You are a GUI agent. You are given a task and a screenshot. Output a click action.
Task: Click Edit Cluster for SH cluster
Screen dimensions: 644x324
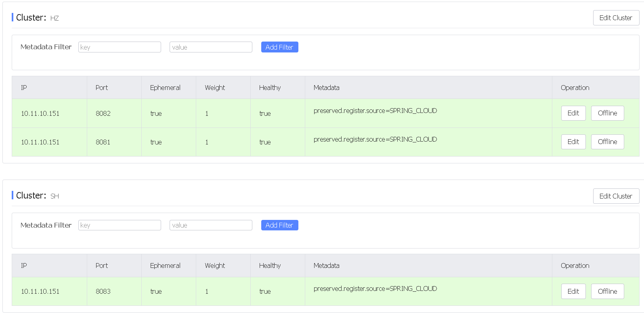click(616, 196)
